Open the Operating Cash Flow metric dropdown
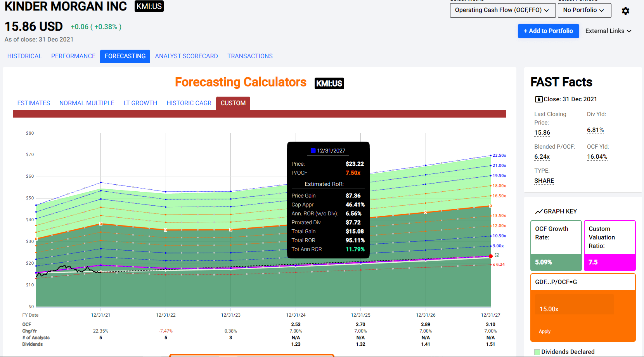 [502, 10]
